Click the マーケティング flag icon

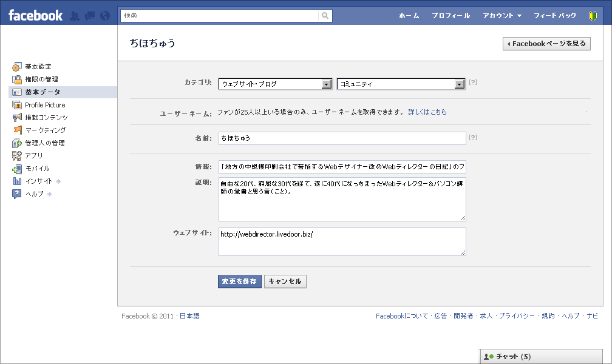pos(17,130)
